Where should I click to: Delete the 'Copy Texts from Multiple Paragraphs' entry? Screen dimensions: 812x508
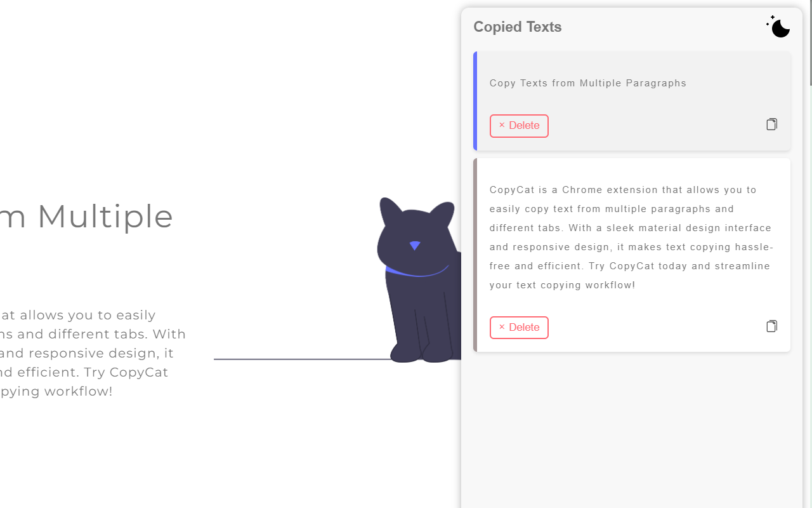pyautogui.click(x=519, y=126)
